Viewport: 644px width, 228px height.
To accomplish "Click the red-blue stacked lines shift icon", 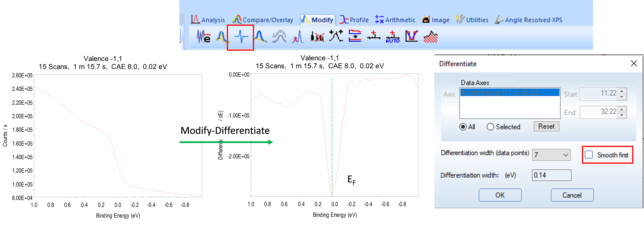I will pos(355,37).
